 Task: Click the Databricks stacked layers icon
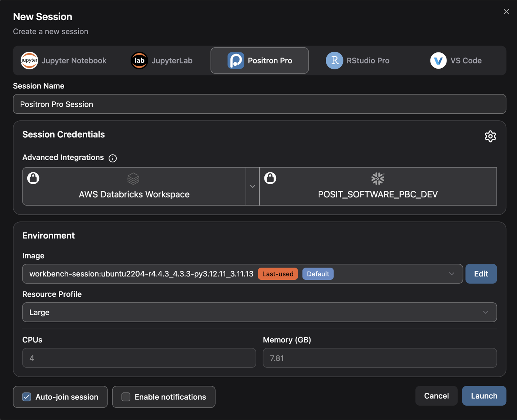[x=133, y=179]
